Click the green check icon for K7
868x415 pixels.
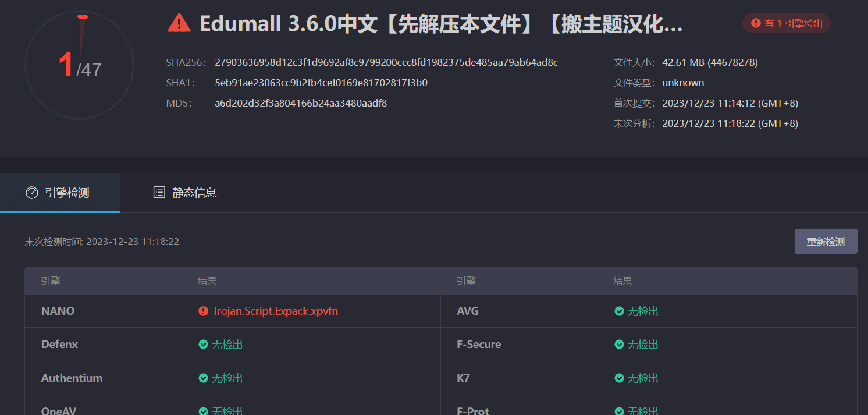point(620,378)
